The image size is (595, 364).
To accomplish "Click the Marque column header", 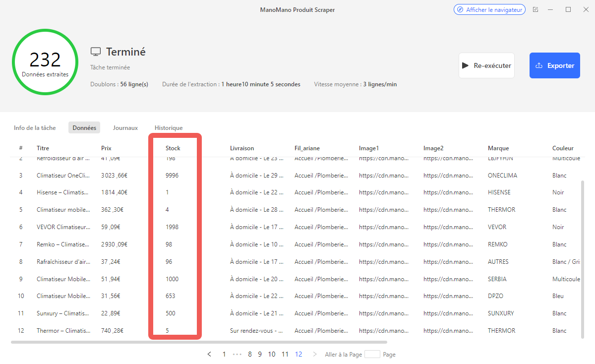I will 498,148.
